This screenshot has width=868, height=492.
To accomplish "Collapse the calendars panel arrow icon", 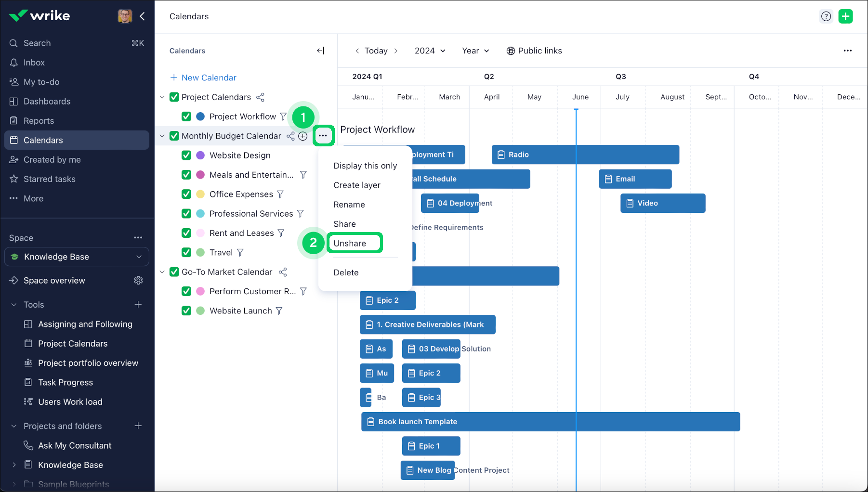I will pyautogui.click(x=320, y=51).
